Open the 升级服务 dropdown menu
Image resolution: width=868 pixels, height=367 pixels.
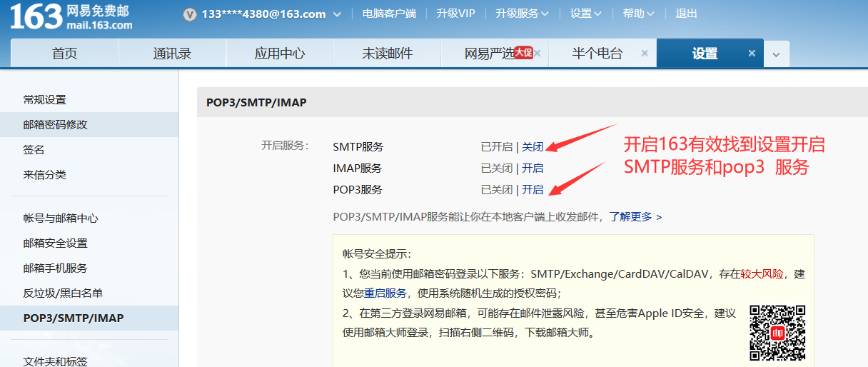click(523, 14)
